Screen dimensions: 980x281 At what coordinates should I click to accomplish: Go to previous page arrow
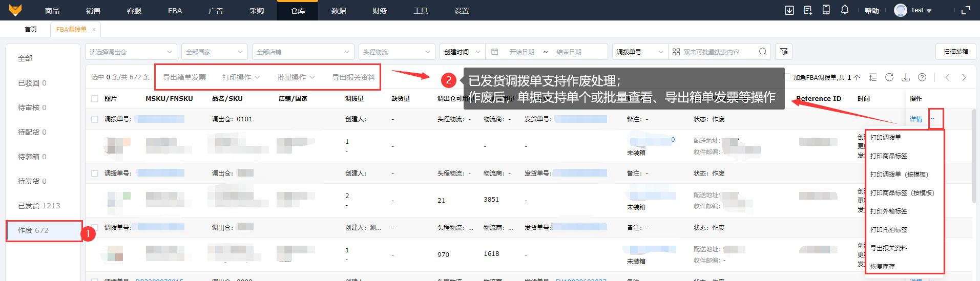click(x=948, y=77)
